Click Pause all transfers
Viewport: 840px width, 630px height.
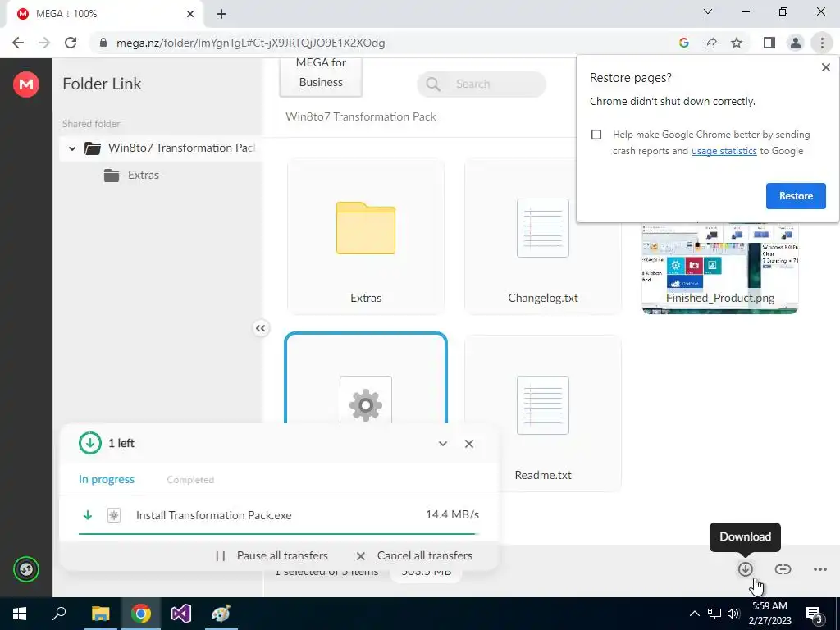[272, 555]
